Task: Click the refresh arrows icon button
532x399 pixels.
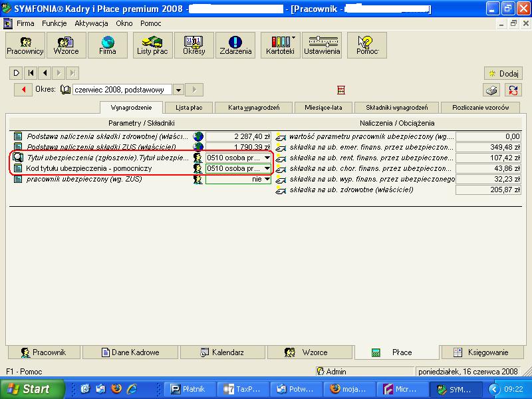Action: [513, 90]
